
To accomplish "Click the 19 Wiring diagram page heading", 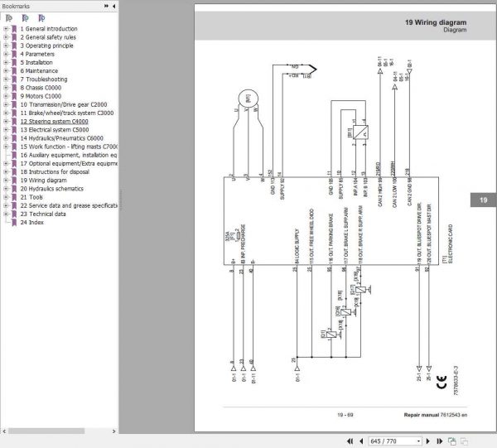I will coord(436,22).
